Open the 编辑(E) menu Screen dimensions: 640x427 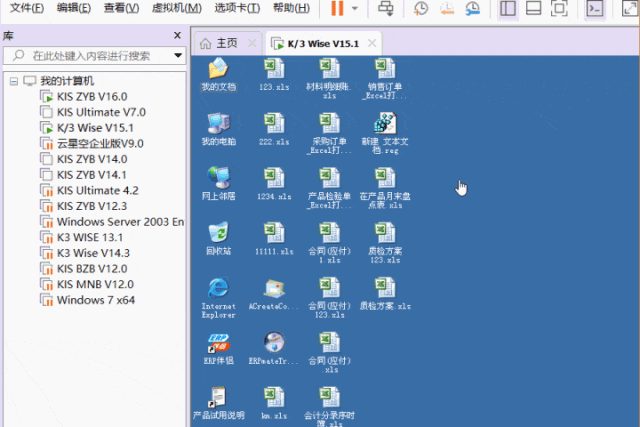point(74,8)
